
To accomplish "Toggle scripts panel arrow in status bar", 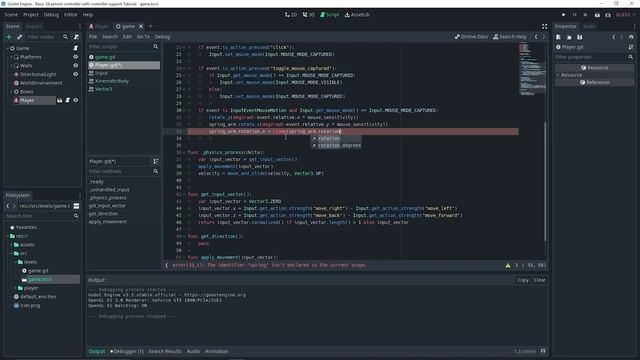I will [x=167, y=265].
